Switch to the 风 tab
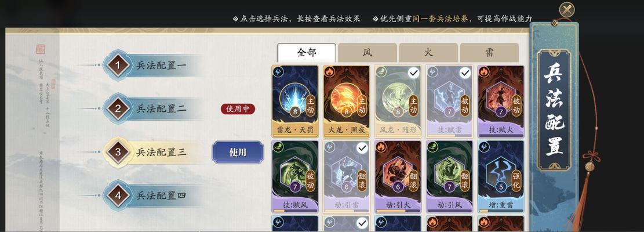This screenshot has height=232, width=644. [367, 53]
